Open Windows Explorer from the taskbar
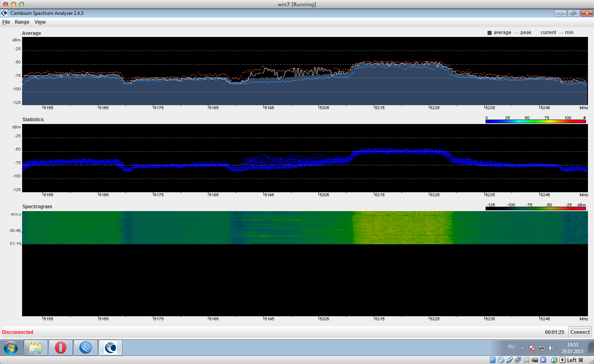Image resolution: width=594 pixels, height=364 pixels. 36,348
